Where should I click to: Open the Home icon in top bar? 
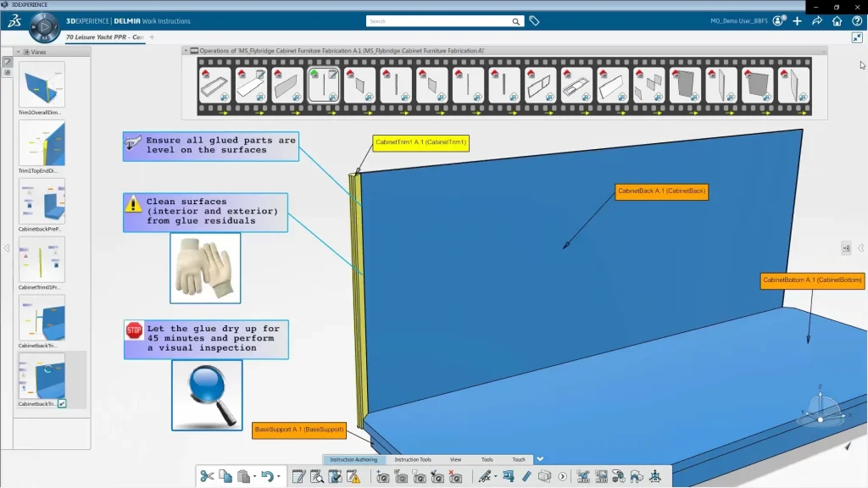pyautogui.click(x=837, y=21)
